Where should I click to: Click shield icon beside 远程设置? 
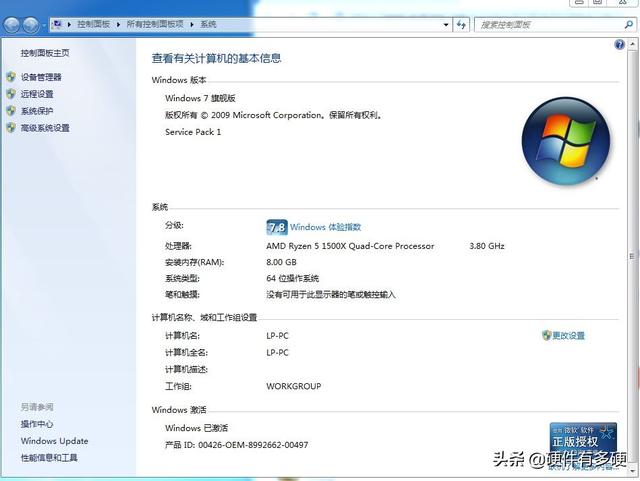(x=11, y=94)
